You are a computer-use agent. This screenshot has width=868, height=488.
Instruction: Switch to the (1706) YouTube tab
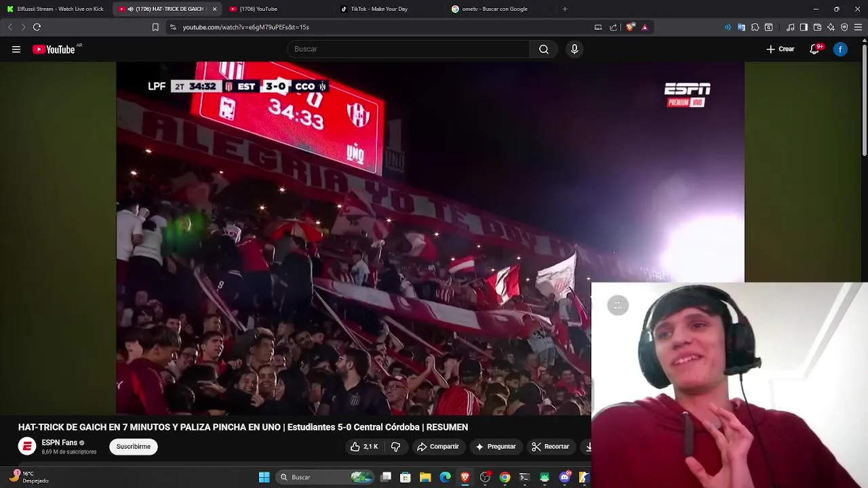point(278,9)
